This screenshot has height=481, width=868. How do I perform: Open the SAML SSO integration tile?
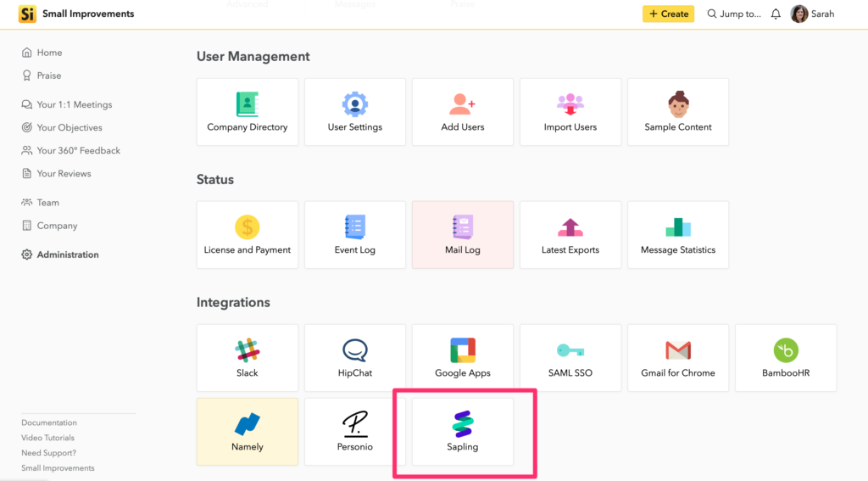570,358
